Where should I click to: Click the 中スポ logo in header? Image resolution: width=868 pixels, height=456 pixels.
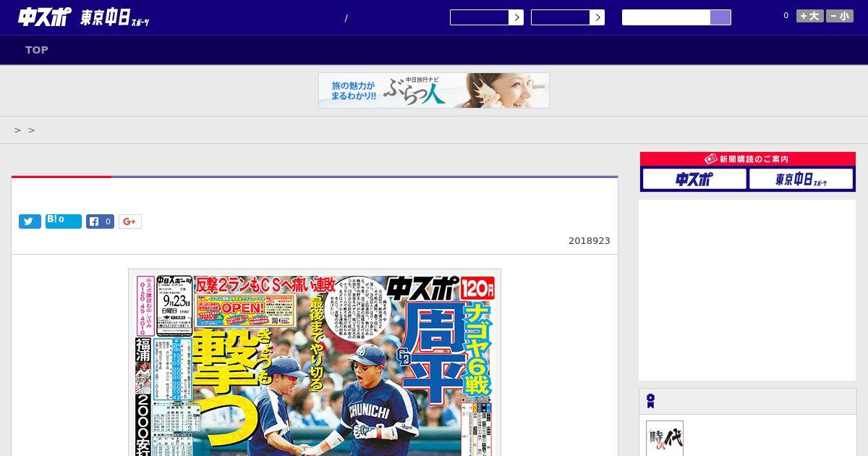click(45, 17)
